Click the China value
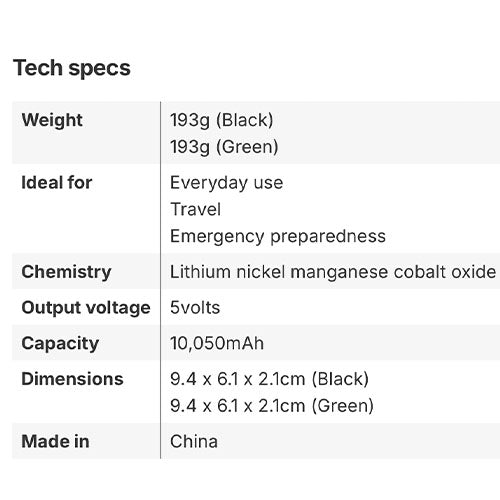This screenshot has width=500, height=500. pyautogui.click(x=194, y=441)
